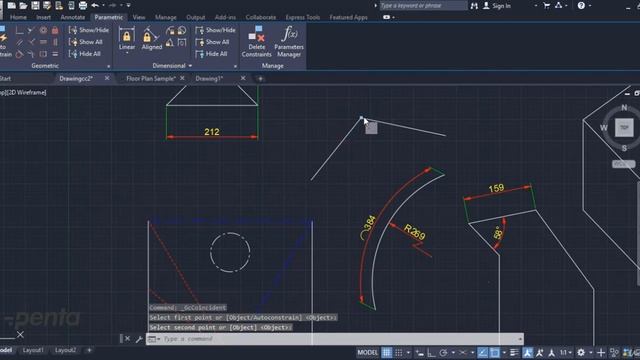Screen dimensions: 640x360
Task: Click the Save icon in quick access toolbar
Action: [35, 5]
